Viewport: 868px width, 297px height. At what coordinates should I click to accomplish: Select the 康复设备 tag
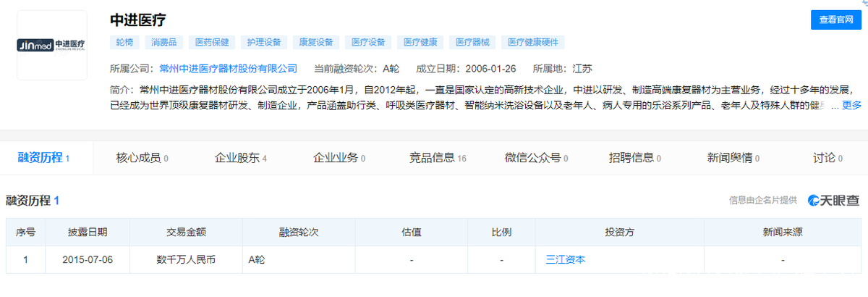pyautogui.click(x=315, y=43)
